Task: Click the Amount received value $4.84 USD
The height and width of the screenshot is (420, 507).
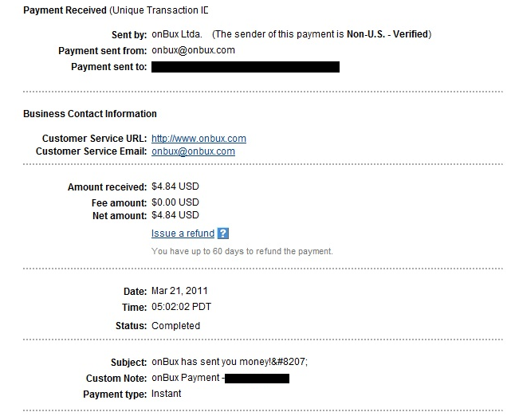Action: (175, 186)
